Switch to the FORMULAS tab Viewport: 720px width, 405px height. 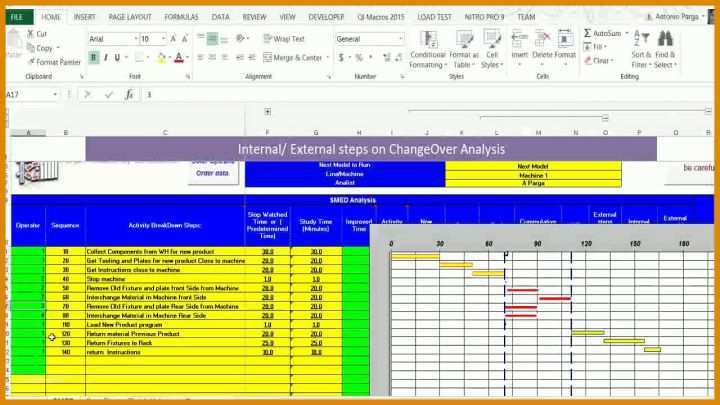point(181,17)
